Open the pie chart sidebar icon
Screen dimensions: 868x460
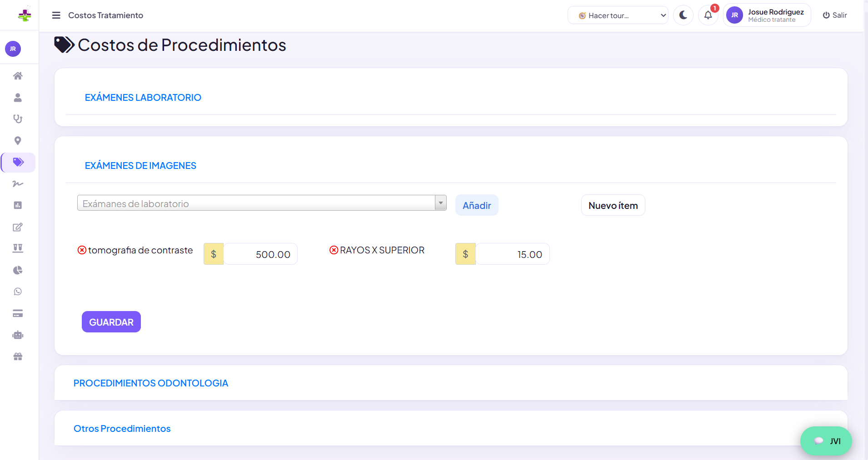click(18, 270)
